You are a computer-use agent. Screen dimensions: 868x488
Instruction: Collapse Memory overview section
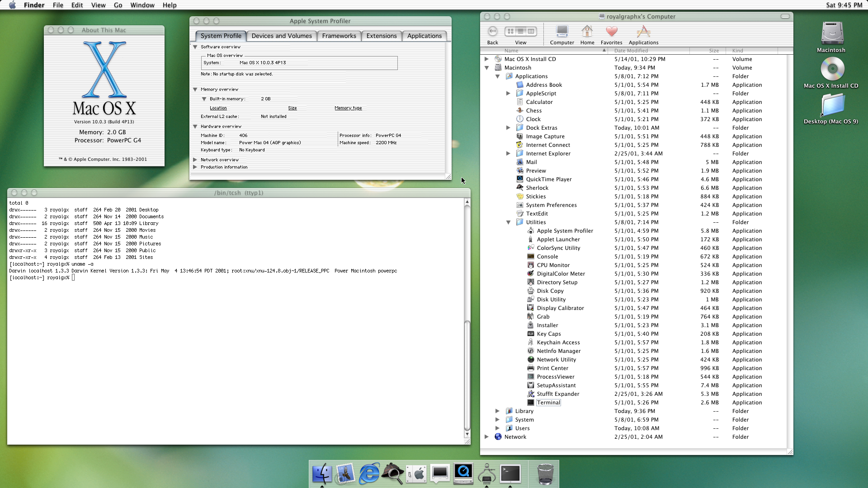195,89
